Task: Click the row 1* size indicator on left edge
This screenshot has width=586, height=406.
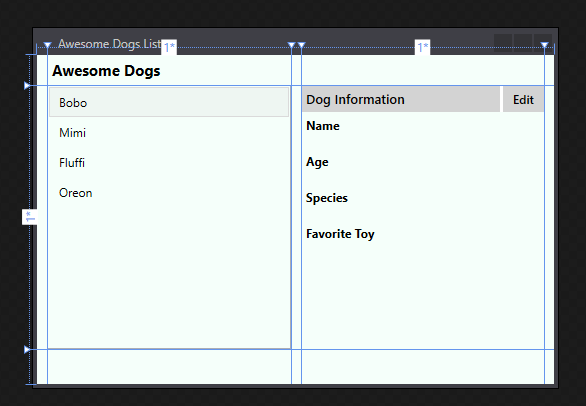Action: [30, 217]
